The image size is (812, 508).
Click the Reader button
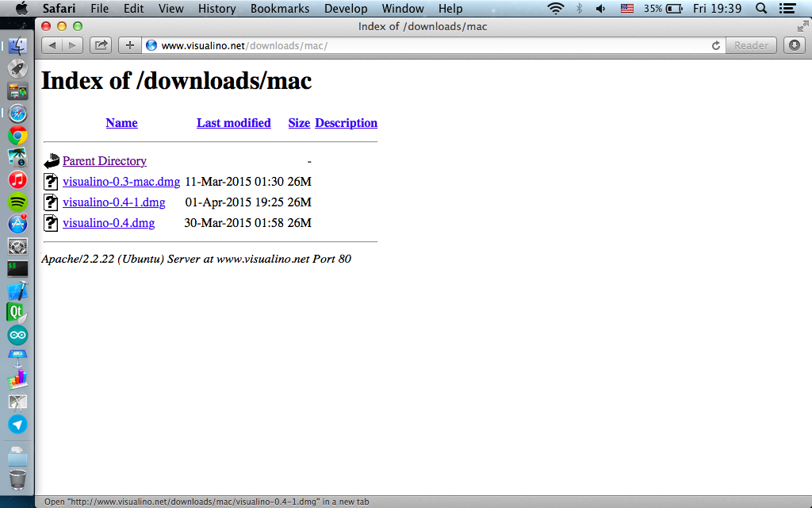coord(751,45)
